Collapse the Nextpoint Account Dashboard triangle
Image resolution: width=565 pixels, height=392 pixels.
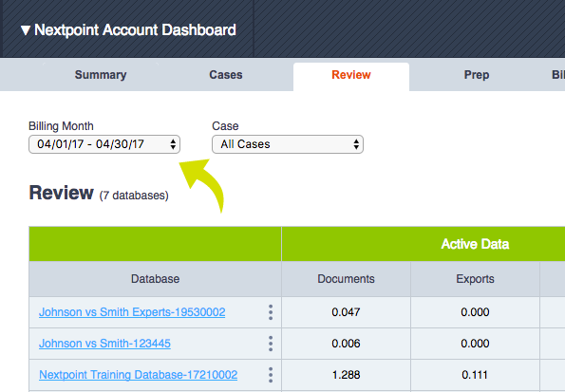(x=26, y=30)
